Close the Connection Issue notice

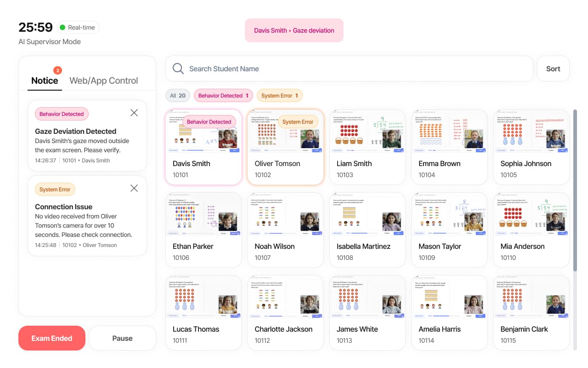point(134,188)
